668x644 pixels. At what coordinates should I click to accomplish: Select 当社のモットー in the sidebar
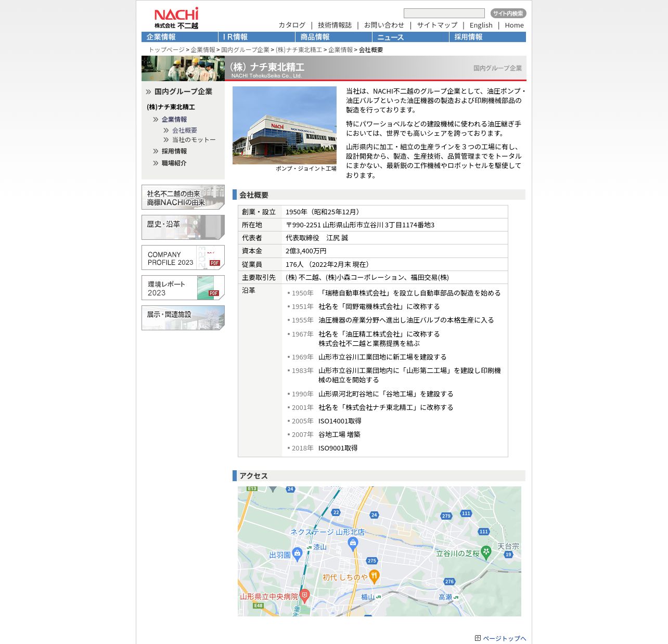point(194,140)
